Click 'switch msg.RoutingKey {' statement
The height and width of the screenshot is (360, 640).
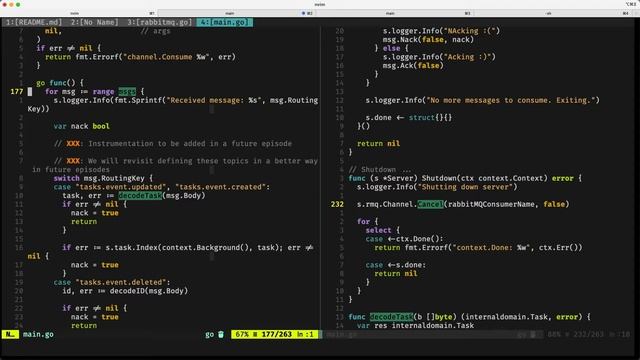click(x=103, y=178)
